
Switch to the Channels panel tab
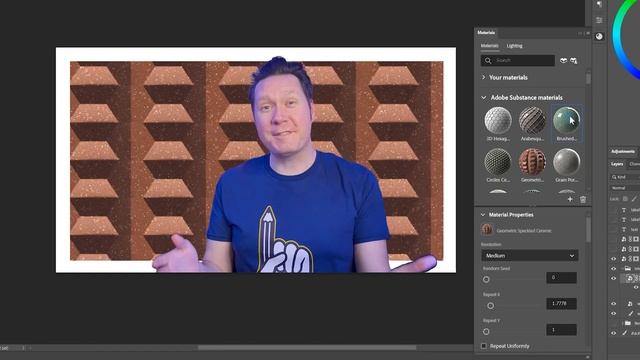[634, 164]
